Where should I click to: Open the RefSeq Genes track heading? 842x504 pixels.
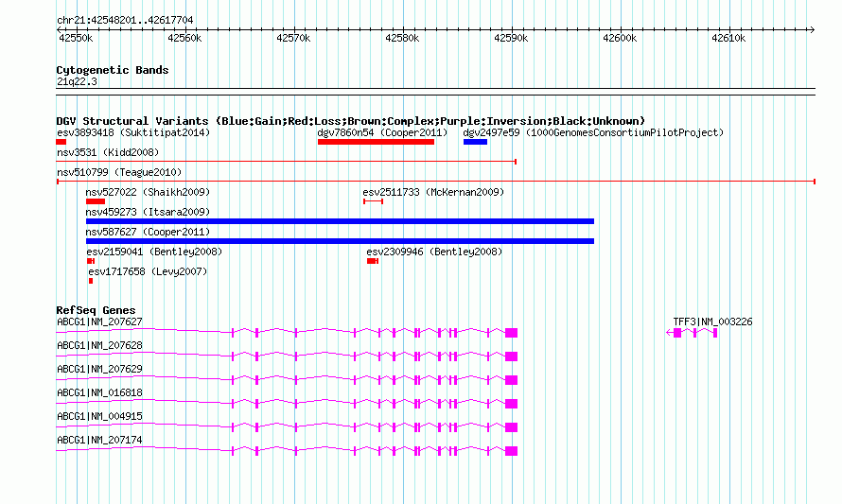96,310
